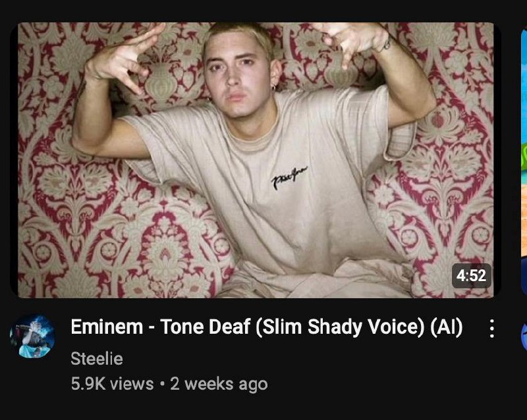Visit the Steelie channel name link

coord(97,359)
